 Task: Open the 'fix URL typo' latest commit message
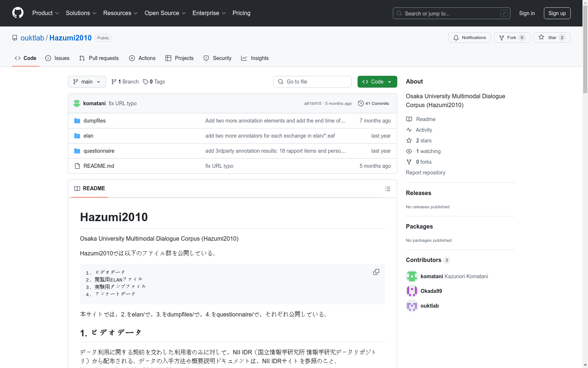tap(123, 103)
